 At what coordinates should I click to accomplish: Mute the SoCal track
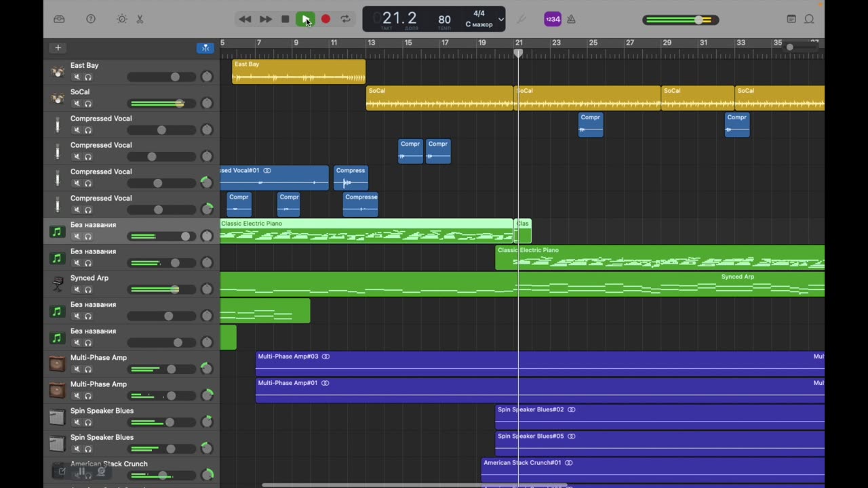[x=76, y=104]
